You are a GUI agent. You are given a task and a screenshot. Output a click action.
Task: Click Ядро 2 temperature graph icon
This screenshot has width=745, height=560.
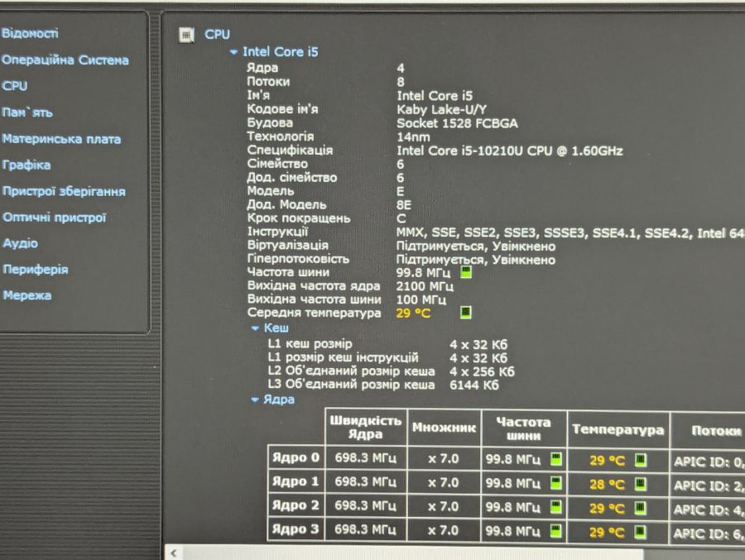point(641,508)
